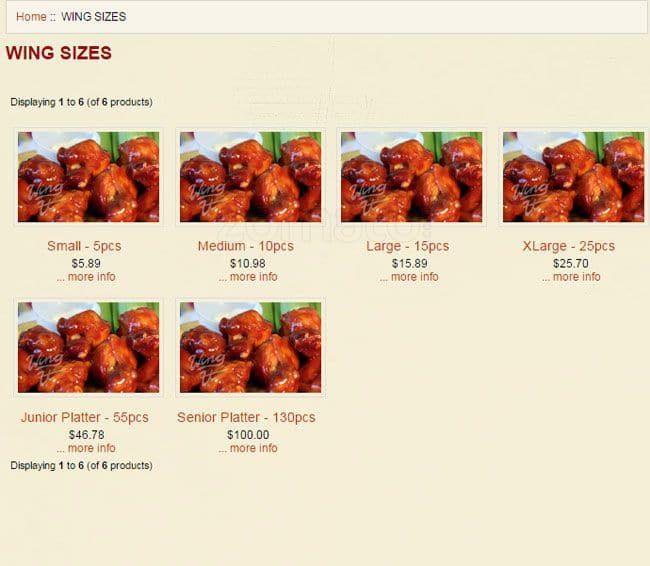View more info under $100.00 price
The width and height of the screenshot is (650, 566).
(248, 448)
